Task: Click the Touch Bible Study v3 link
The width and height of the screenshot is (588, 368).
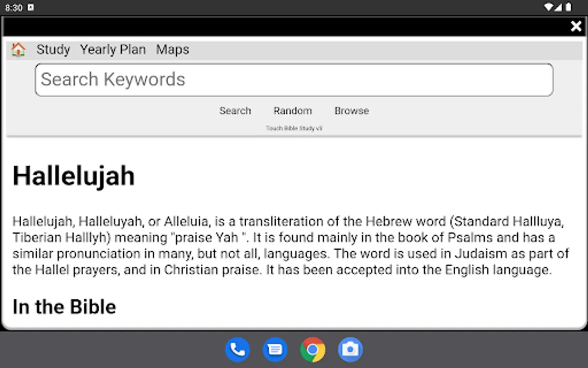Action: click(294, 128)
